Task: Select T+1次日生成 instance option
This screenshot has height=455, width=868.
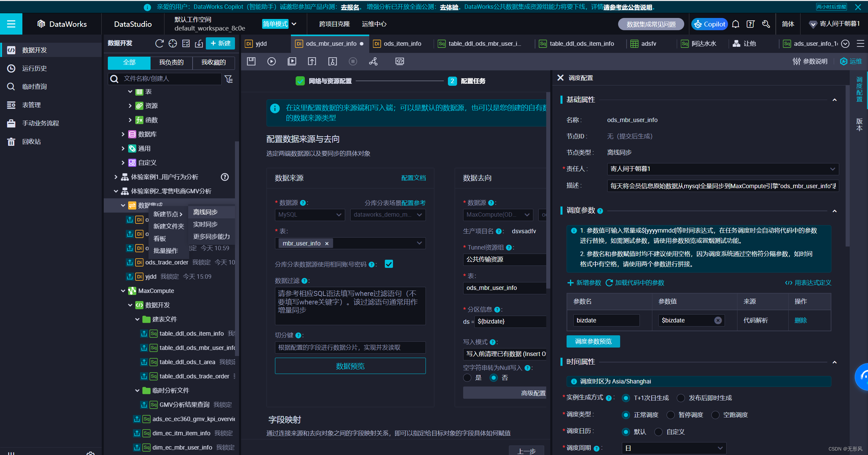Action: pos(626,398)
